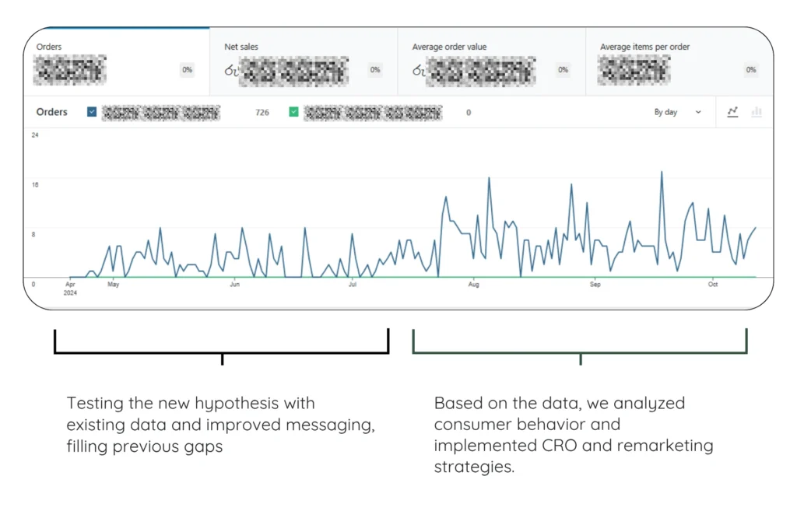Click the 0% badge in Net sales card
797x532 pixels.
click(375, 70)
